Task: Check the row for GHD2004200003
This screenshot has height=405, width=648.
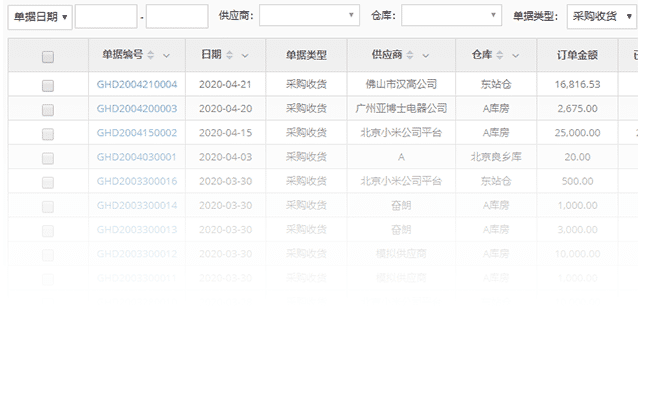Action: pyautogui.click(x=48, y=110)
